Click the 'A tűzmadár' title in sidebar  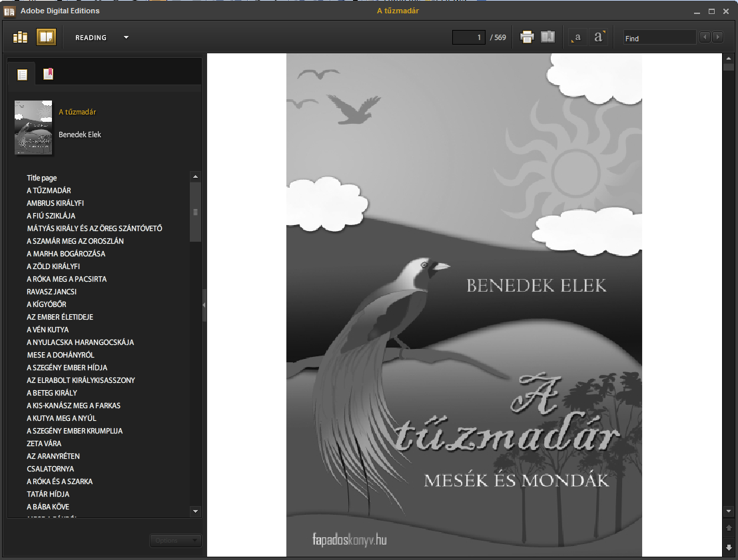click(x=77, y=112)
